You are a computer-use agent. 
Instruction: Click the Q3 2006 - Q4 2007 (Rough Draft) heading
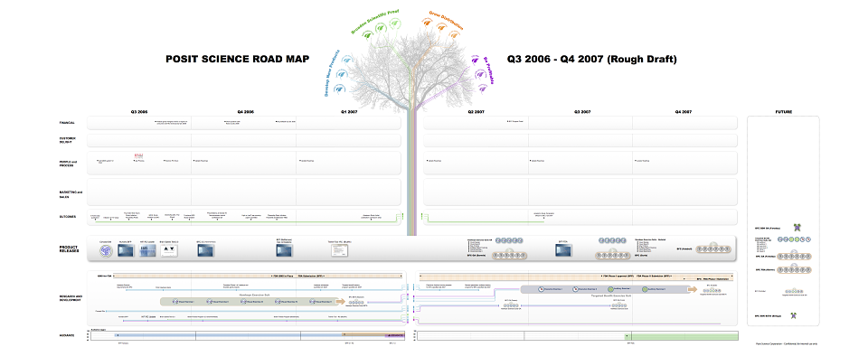click(x=591, y=60)
